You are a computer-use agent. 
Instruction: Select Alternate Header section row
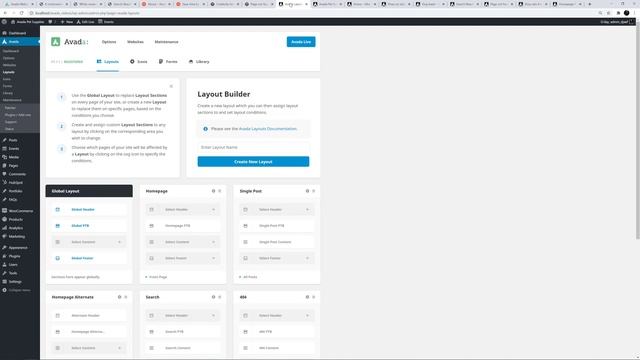[89, 316]
